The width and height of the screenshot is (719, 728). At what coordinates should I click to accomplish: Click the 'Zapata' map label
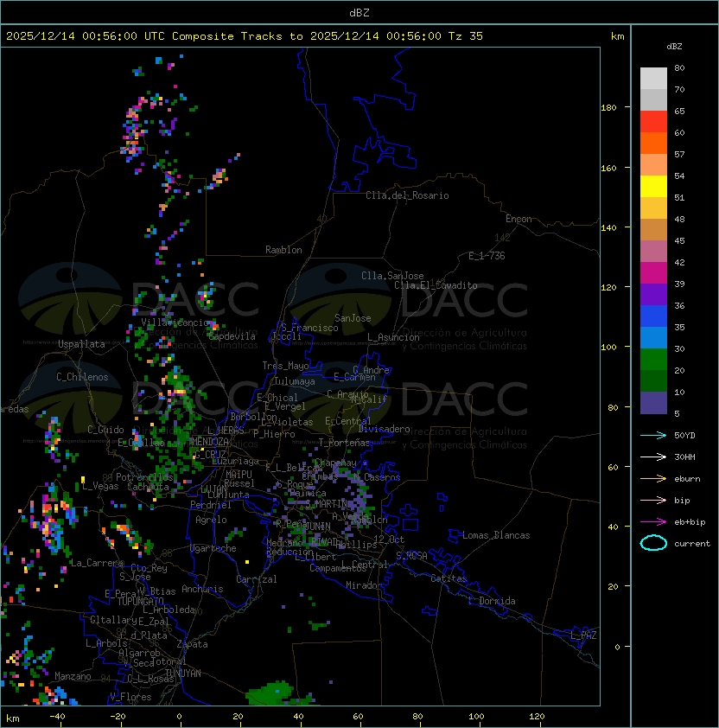tap(192, 644)
